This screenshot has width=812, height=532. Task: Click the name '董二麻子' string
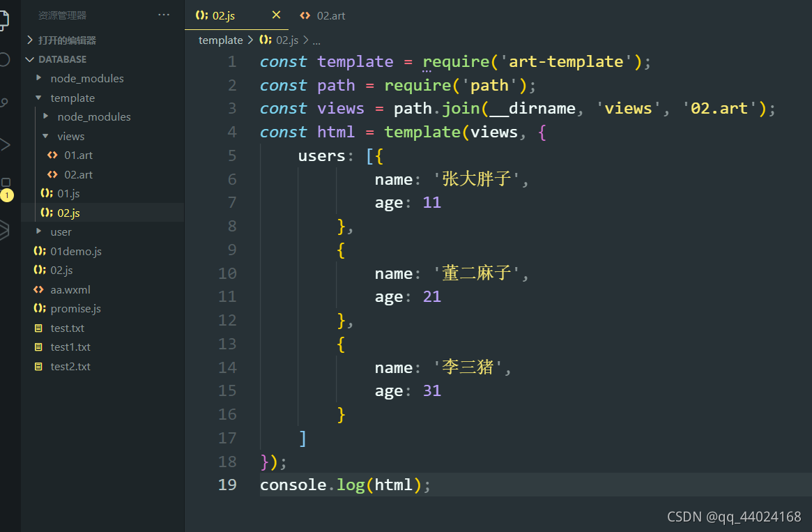point(477,273)
